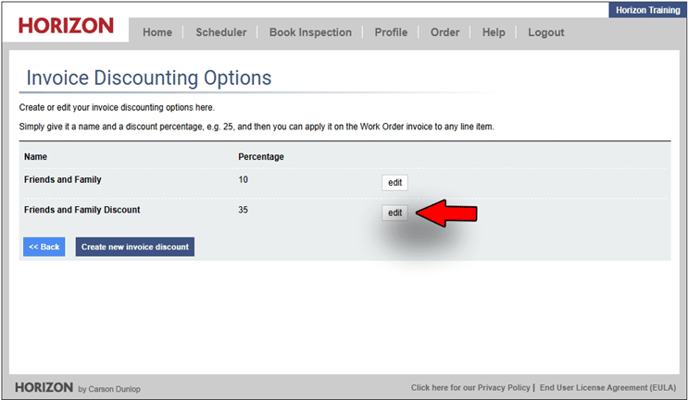Click Help in the top navigation

click(x=494, y=32)
